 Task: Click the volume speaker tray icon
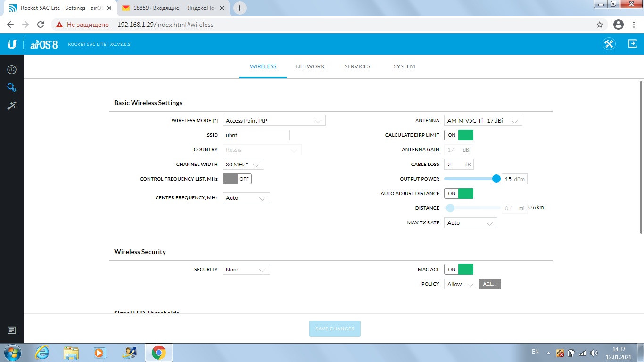pyautogui.click(x=594, y=353)
